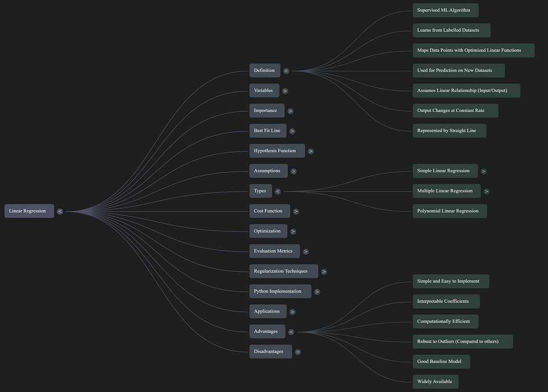Collapse the Advantages branch
This screenshot has height=392, width=548.
pyautogui.click(x=291, y=332)
